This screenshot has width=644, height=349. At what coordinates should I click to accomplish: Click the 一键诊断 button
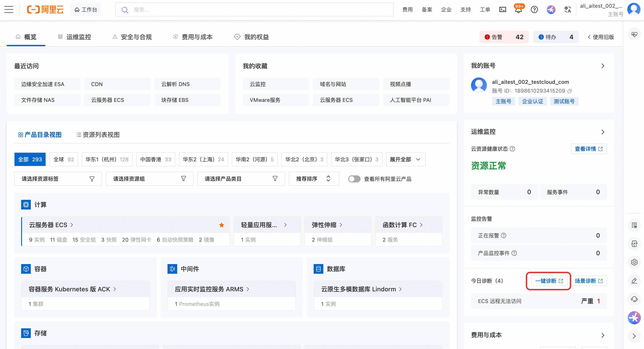pos(548,281)
